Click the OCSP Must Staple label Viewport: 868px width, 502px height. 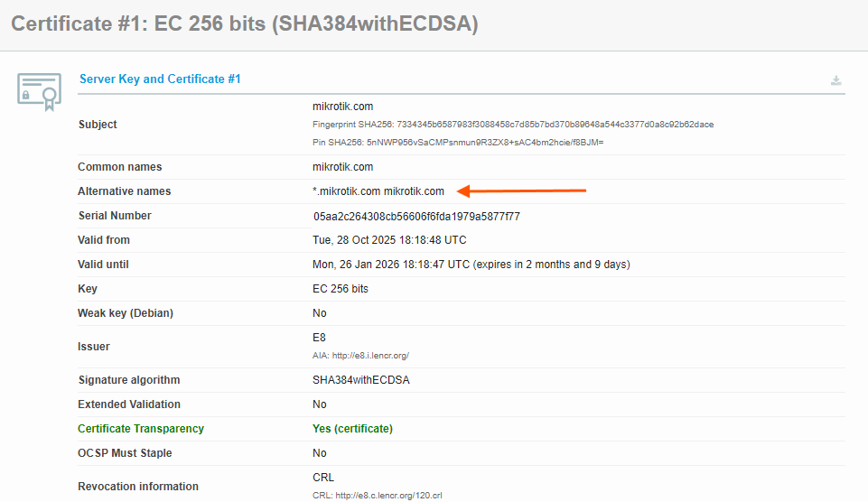pyautogui.click(x=125, y=453)
